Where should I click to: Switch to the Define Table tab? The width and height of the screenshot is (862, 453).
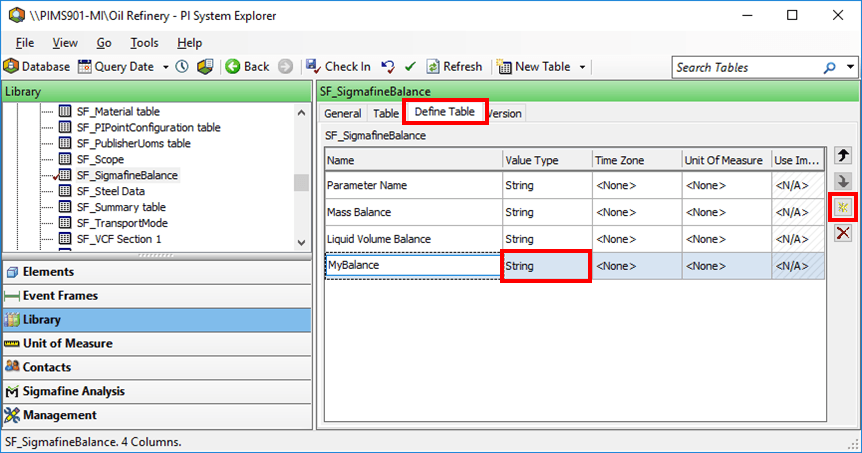tap(445, 112)
